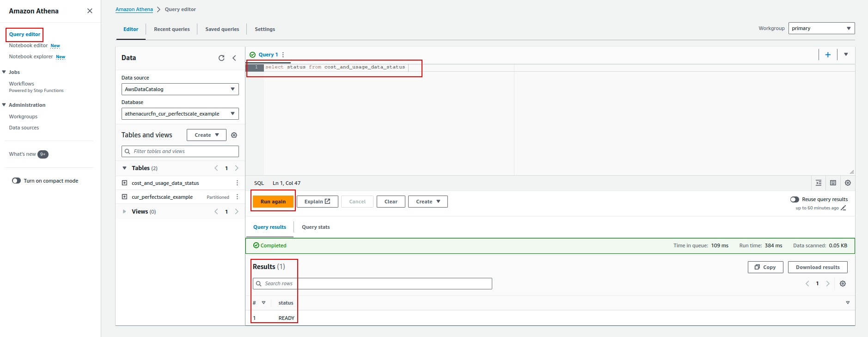Refresh the Data panel
The image size is (868, 337).
pyautogui.click(x=221, y=58)
